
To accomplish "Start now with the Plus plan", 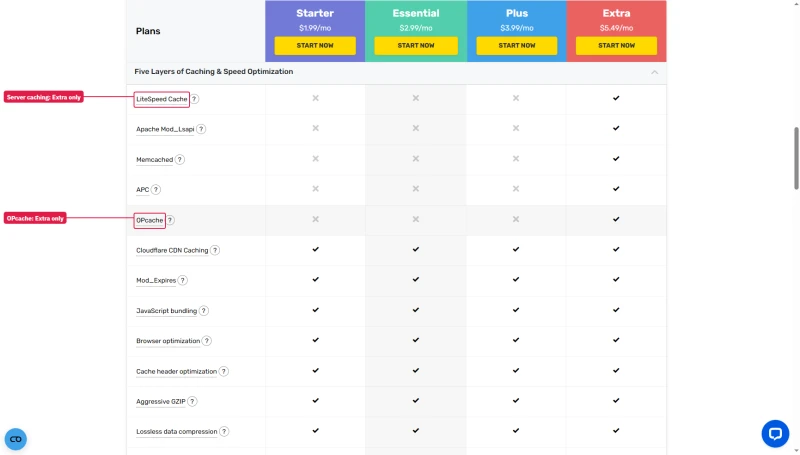I will pos(516,45).
